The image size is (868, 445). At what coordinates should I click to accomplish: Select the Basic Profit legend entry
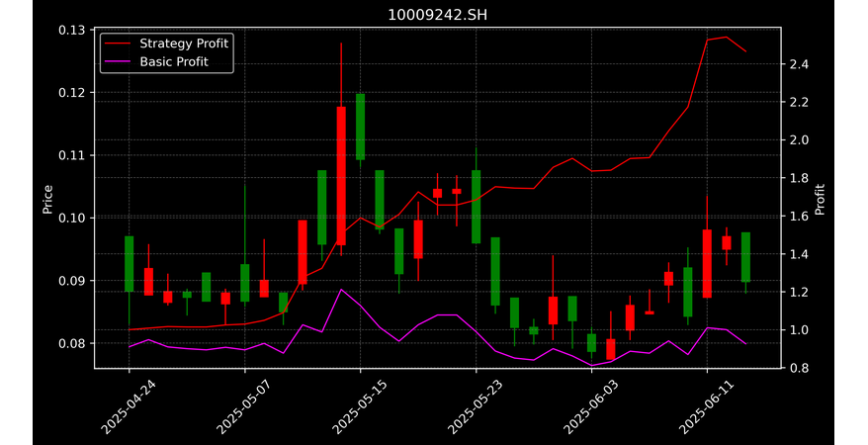[156, 61]
